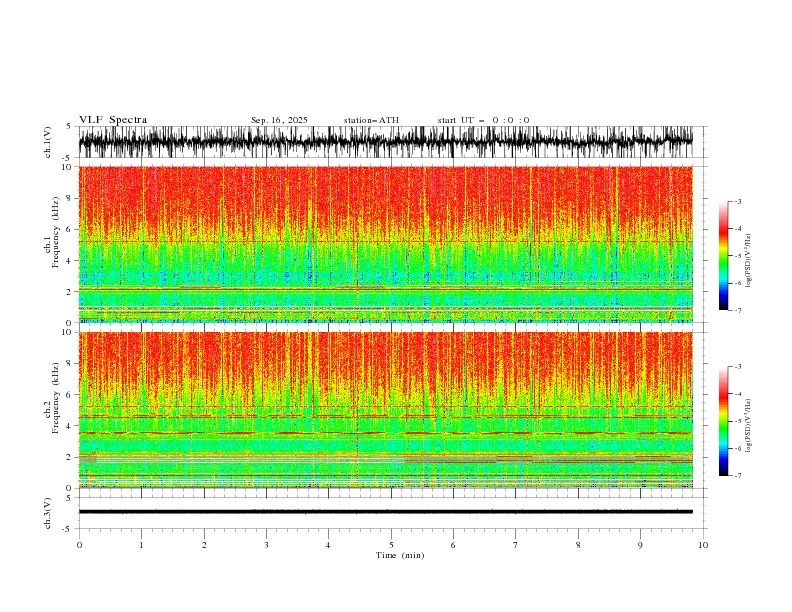Click the "station=ATH" label
This screenshot has height=612, width=792.
tap(371, 120)
